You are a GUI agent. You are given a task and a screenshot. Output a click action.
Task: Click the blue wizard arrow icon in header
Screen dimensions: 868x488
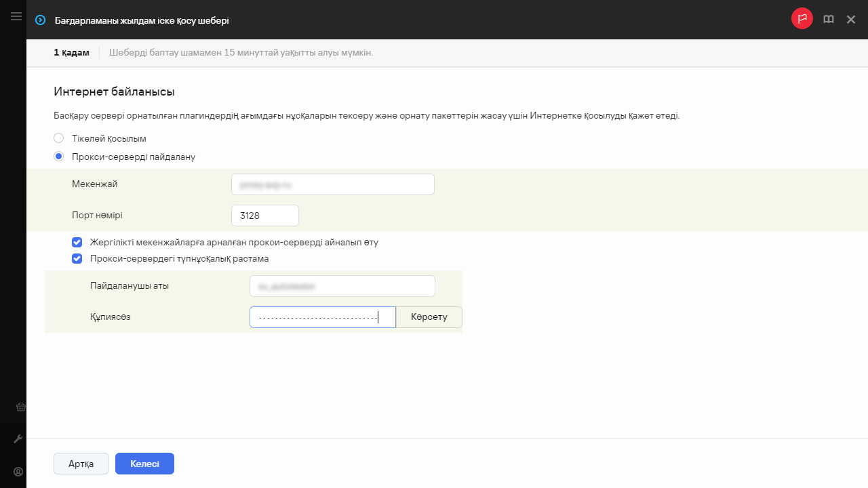(40, 20)
